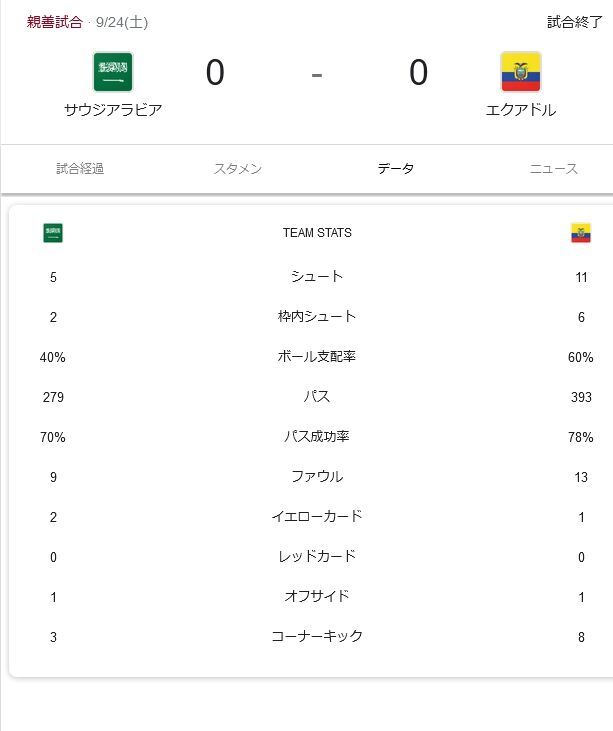This screenshot has width=613, height=731.
Task: Click the large Ecuador flag icon
Action: point(520,72)
